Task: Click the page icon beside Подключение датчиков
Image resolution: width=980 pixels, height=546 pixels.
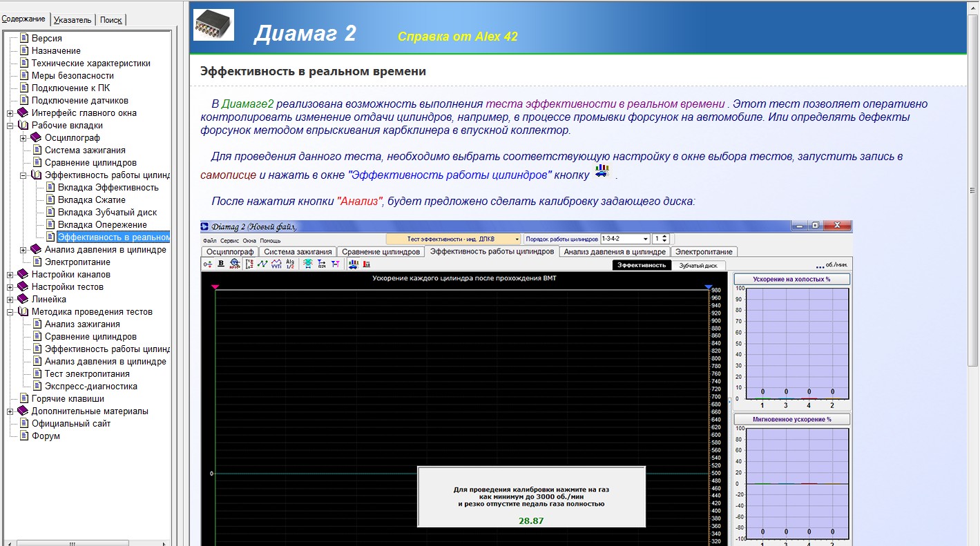Action: (x=24, y=101)
